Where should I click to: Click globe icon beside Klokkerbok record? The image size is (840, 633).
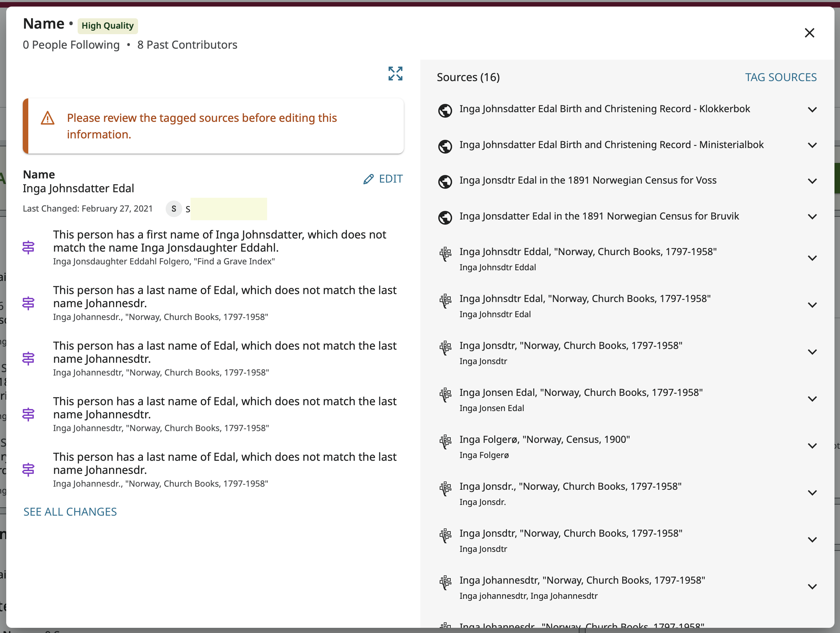pyautogui.click(x=445, y=110)
